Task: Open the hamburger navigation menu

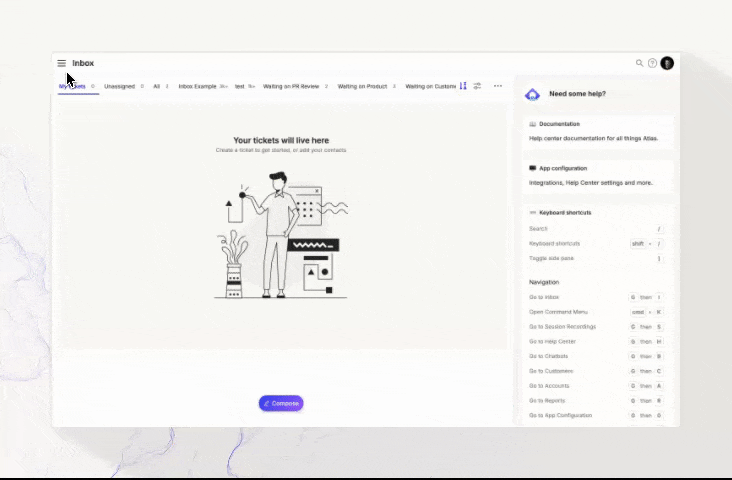Action: (61, 63)
